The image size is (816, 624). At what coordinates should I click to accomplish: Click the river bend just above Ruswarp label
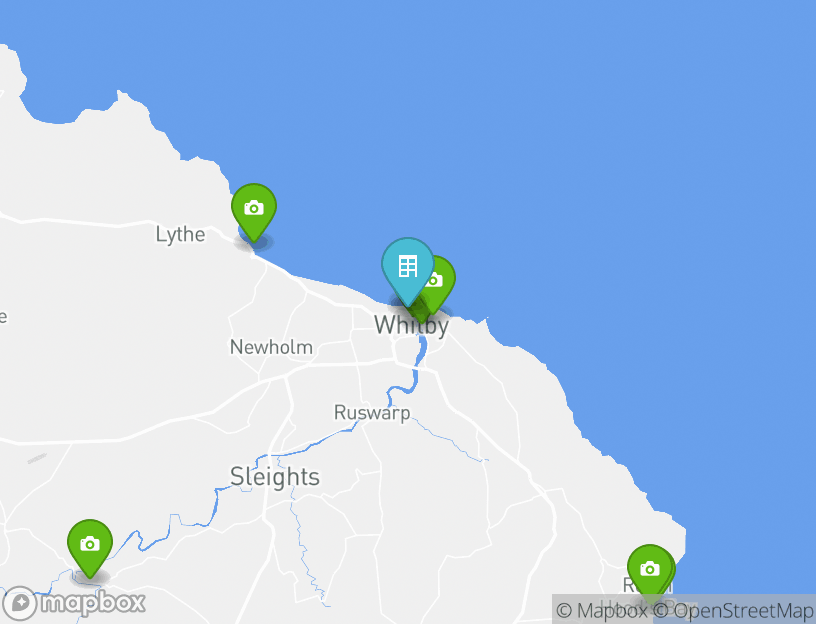403,387
